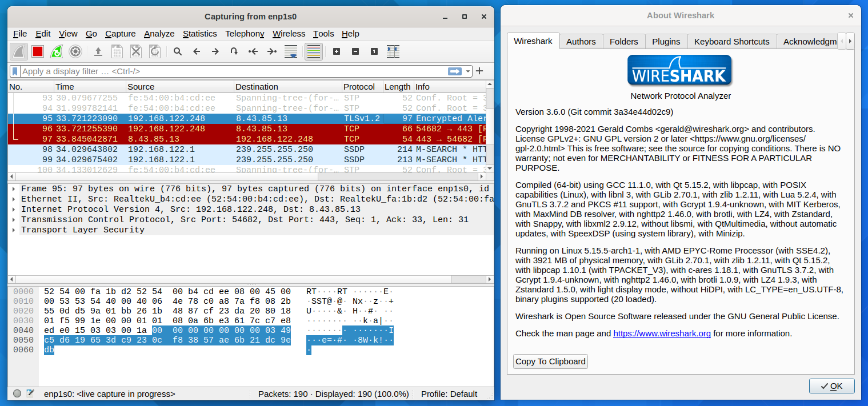Viewport: 868px width, 406px height.
Task: Open the View menu
Action: tap(68, 34)
